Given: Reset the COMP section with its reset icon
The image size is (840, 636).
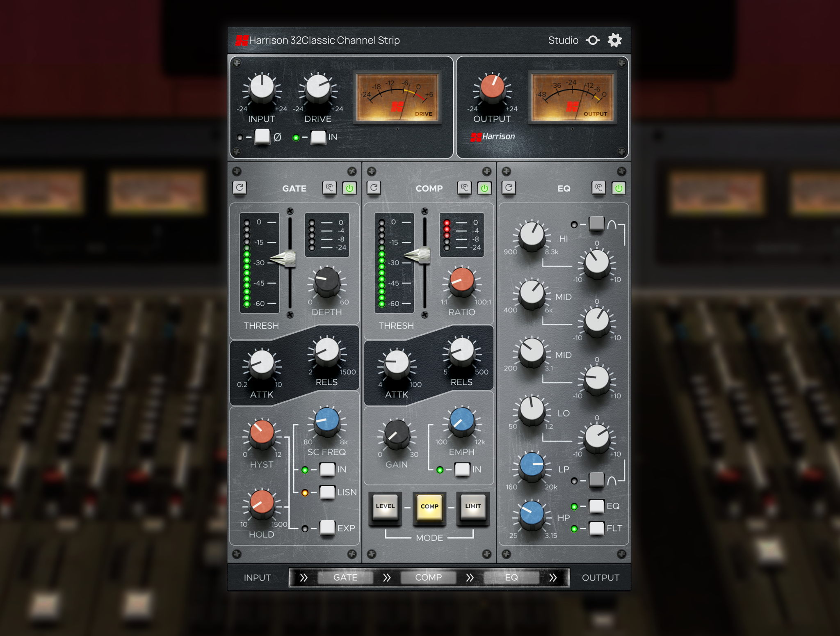Looking at the screenshot, I should coord(374,188).
